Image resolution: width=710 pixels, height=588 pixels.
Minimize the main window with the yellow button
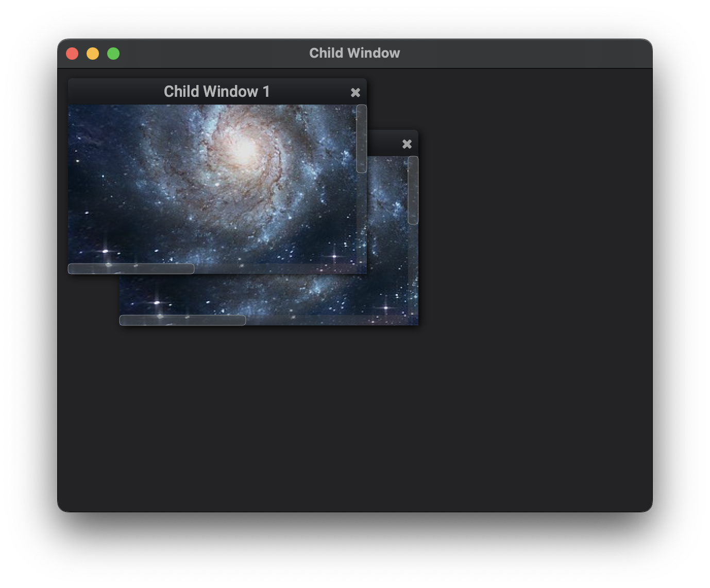[93, 54]
